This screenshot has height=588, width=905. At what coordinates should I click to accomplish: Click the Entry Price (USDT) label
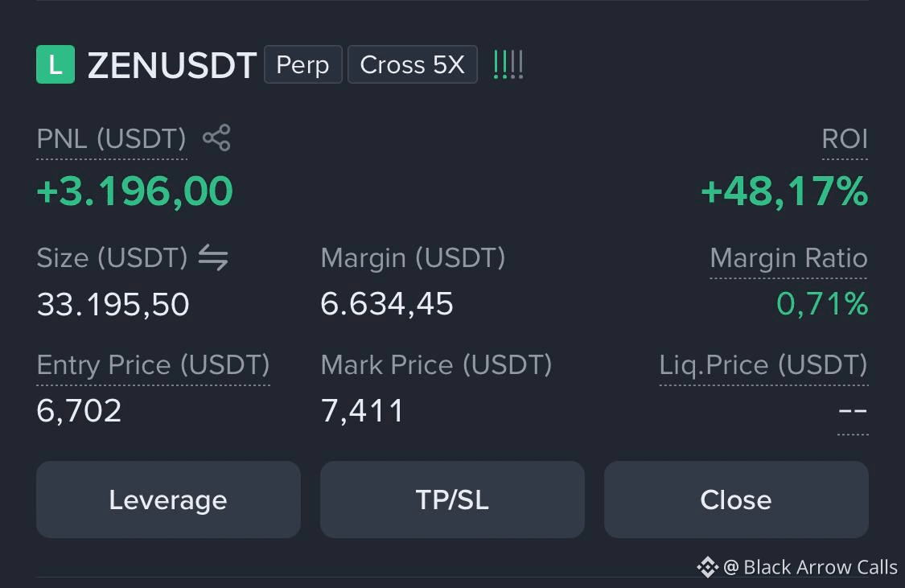(x=153, y=365)
